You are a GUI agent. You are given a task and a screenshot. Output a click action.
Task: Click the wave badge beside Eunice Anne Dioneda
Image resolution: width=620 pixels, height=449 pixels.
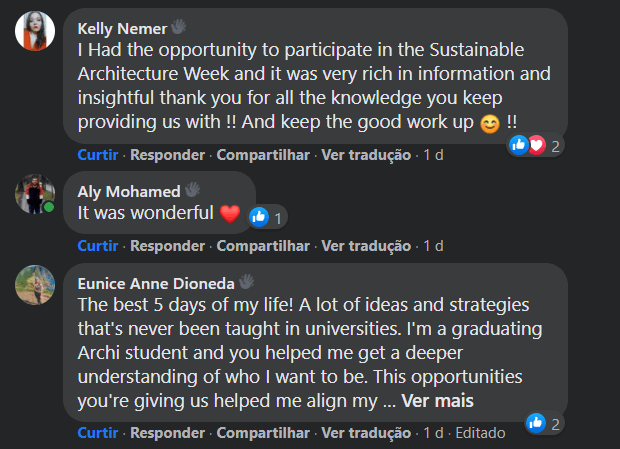point(246,282)
